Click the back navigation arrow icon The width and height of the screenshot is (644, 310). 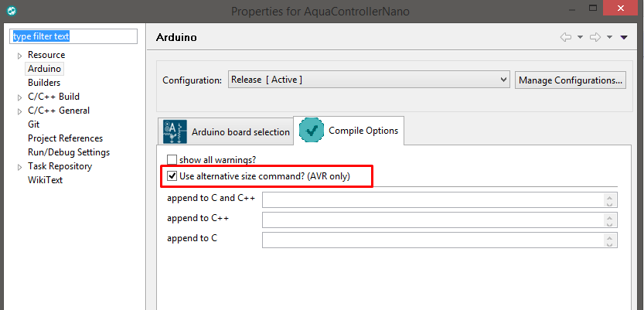[565, 37]
